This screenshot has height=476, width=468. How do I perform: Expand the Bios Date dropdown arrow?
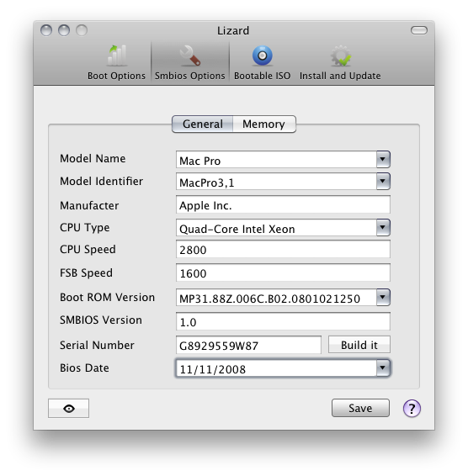[383, 368]
